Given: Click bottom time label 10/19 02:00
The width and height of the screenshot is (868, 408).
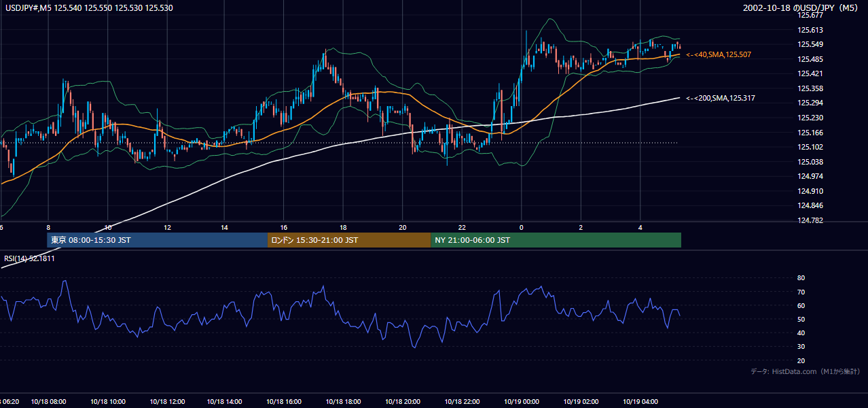Looking at the screenshot, I should click(581, 402).
